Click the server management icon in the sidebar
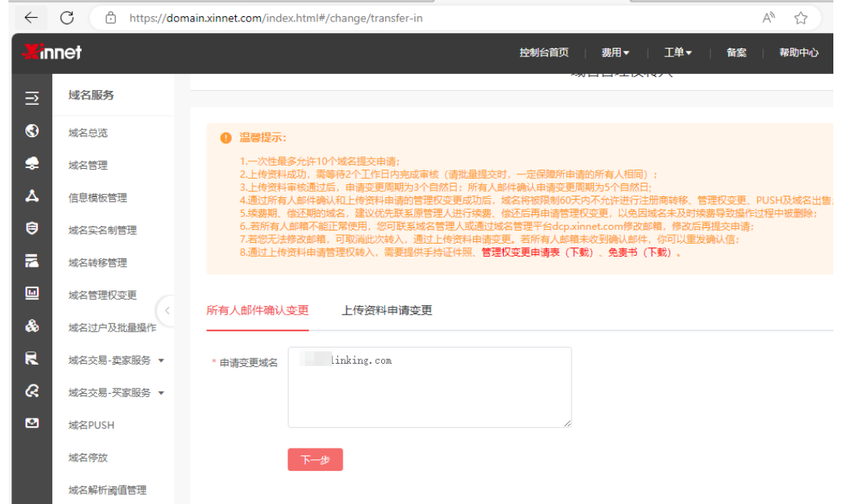The width and height of the screenshot is (868, 504). (x=32, y=261)
